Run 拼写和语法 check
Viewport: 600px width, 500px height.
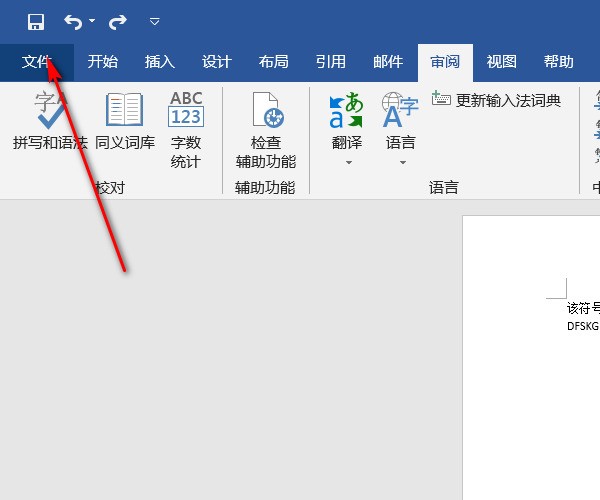tap(51, 121)
